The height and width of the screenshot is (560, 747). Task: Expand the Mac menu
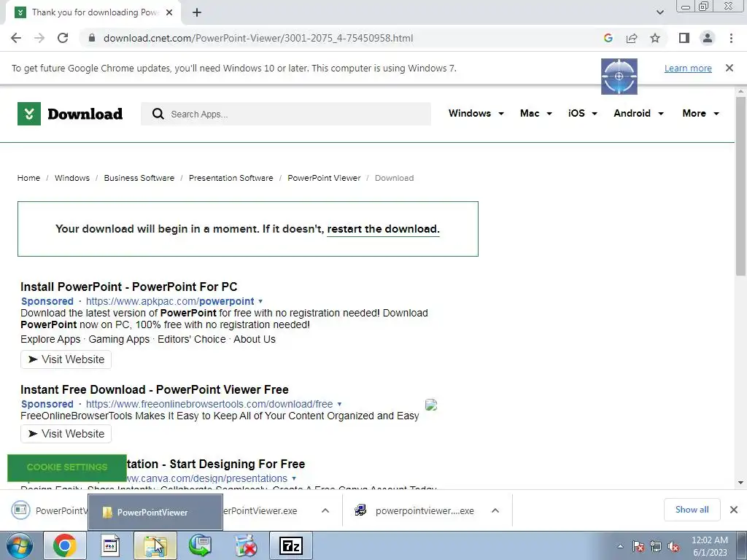click(536, 113)
